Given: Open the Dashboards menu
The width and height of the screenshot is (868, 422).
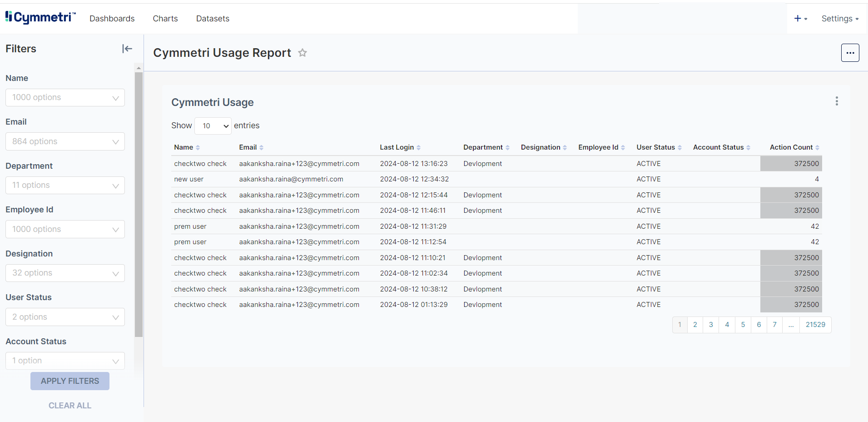Looking at the screenshot, I should (112, 19).
